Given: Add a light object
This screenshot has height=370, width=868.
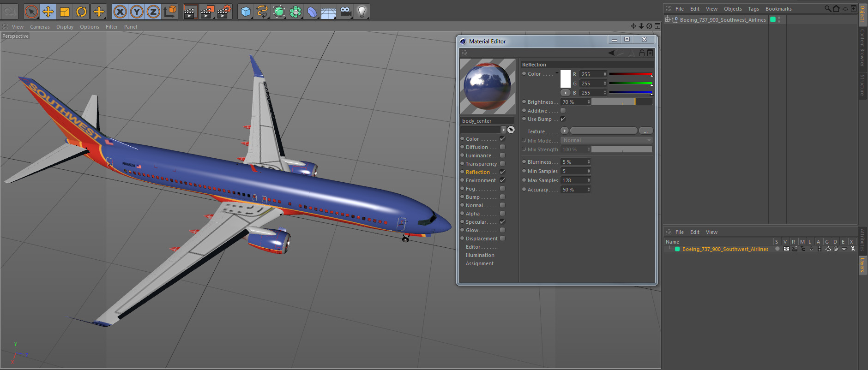Looking at the screenshot, I should [362, 12].
